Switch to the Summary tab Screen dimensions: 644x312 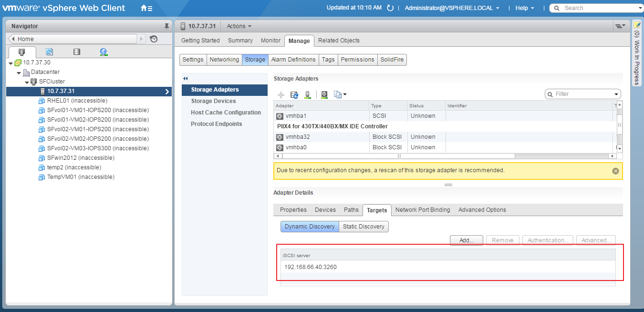pos(240,41)
